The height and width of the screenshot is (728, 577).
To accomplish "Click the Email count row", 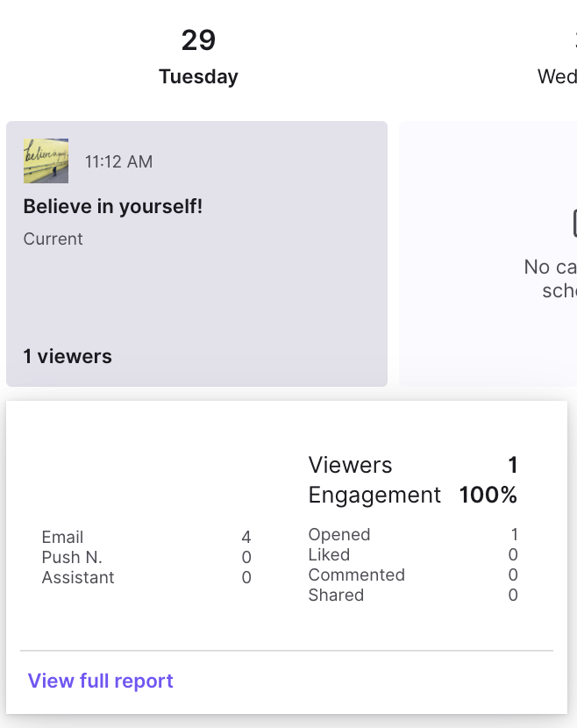I will (146, 537).
